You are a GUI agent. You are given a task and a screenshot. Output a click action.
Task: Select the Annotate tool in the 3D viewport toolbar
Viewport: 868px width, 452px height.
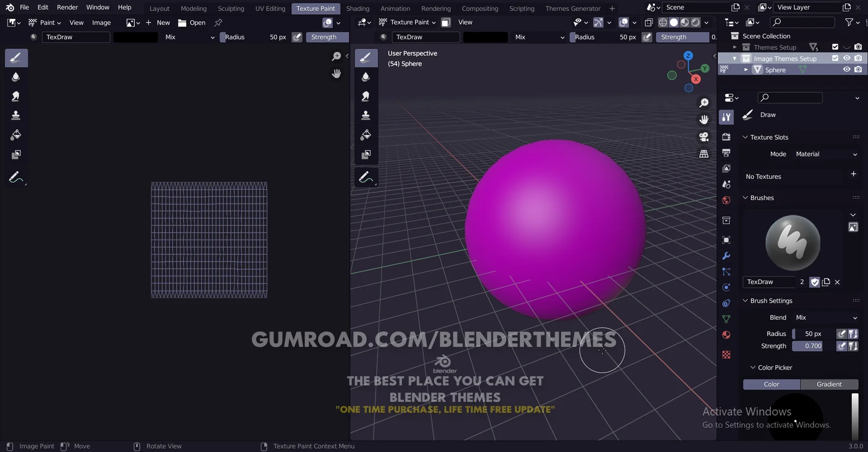pos(366,177)
